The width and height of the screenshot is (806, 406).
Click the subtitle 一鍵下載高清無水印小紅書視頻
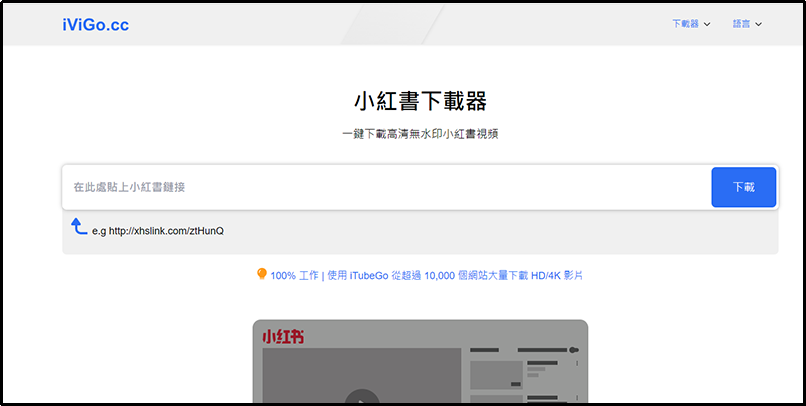pyautogui.click(x=420, y=135)
